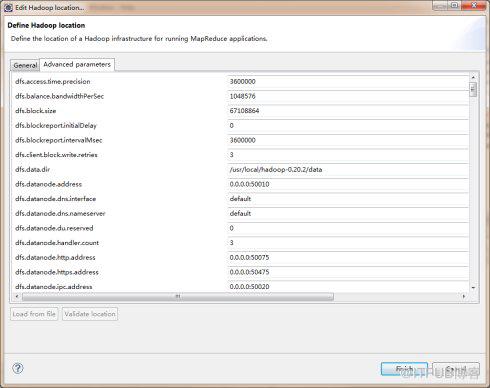The image size is (490, 388).
Task: Click Load from file button
Action: (34, 314)
